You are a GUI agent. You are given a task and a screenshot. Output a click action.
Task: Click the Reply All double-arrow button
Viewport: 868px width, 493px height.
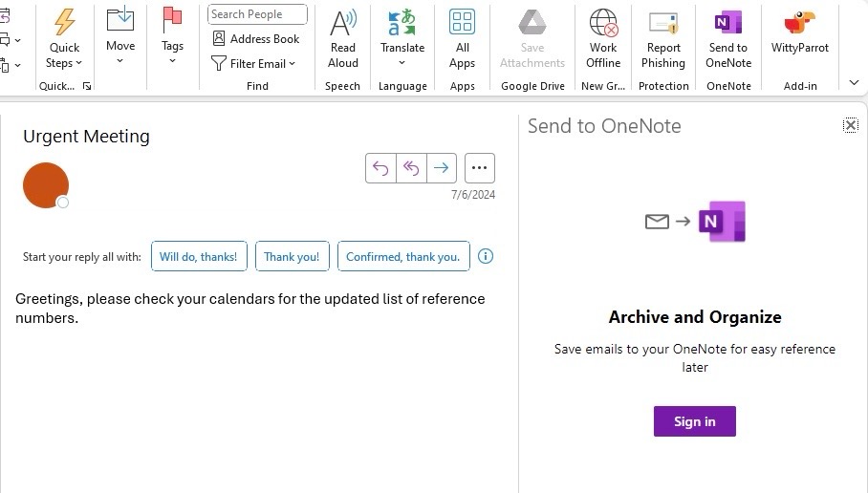(411, 167)
